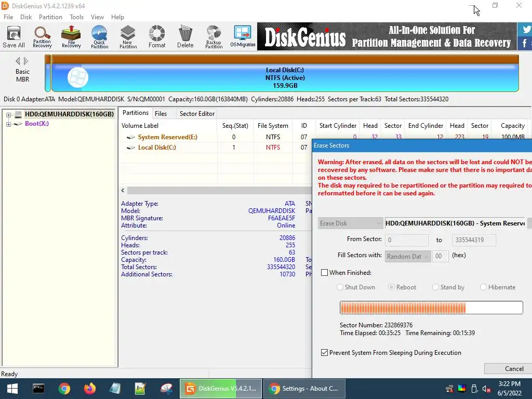Open the Disk menu

pos(26,17)
